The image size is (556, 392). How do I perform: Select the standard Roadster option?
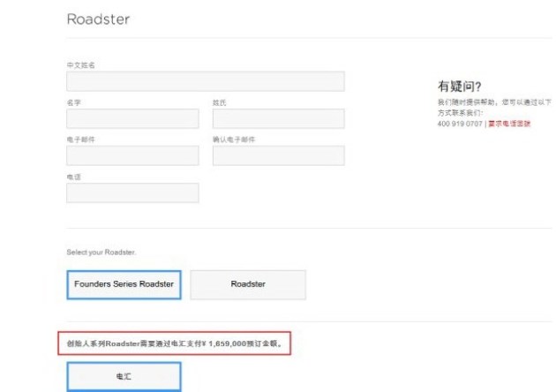[248, 284]
